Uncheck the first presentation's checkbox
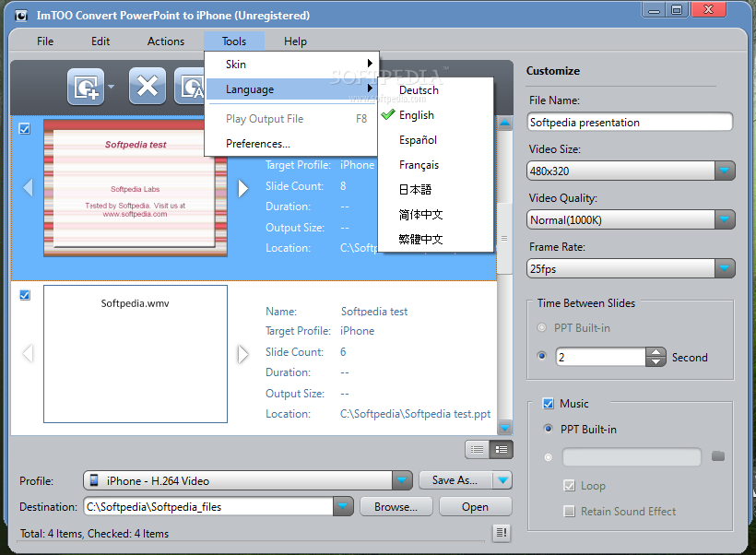The width and height of the screenshot is (756, 555). 25,129
